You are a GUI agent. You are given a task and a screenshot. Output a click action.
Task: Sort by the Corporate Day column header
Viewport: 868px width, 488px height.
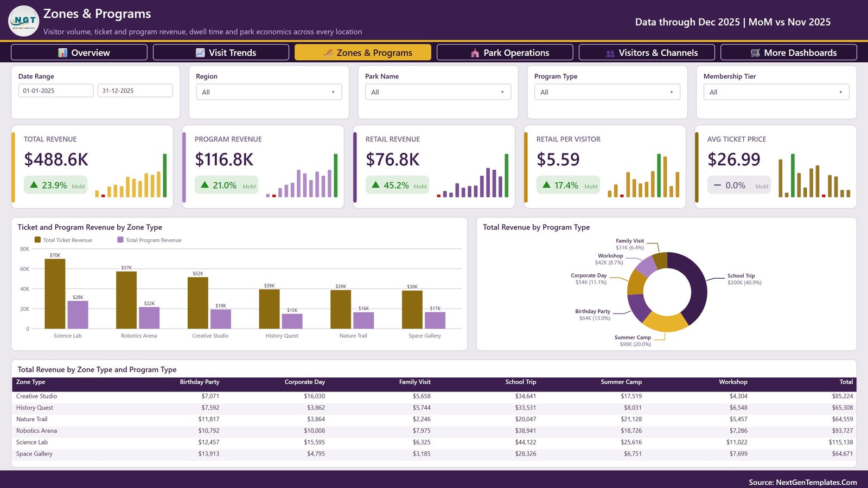pyautogui.click(x=305, y=382)
